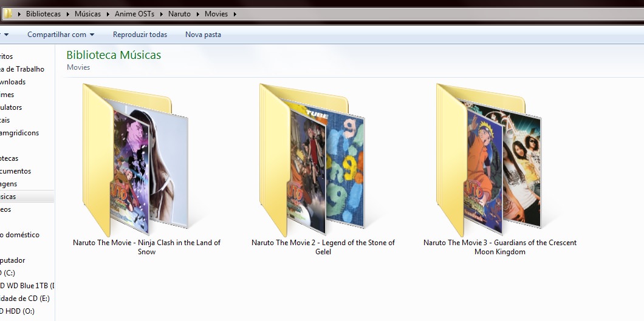Click the folder icon in address bar
Screen dimensions: 644x321
click(8, 13)
